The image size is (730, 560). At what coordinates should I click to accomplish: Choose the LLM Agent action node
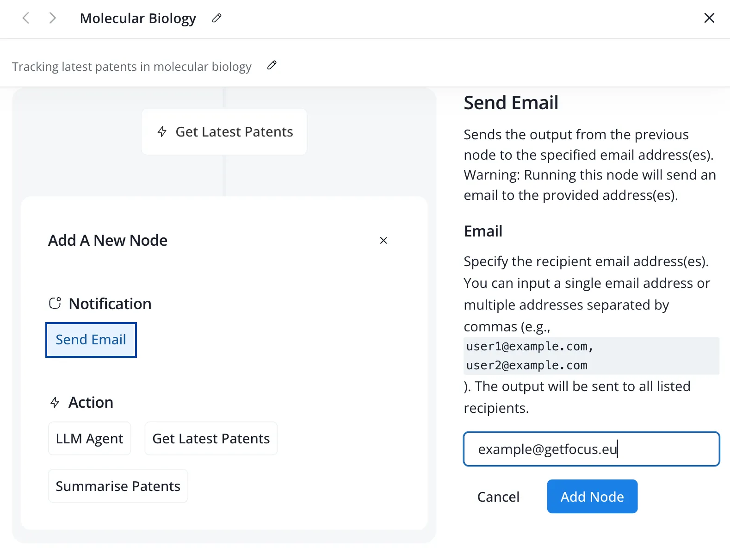(x=90, y=438)
